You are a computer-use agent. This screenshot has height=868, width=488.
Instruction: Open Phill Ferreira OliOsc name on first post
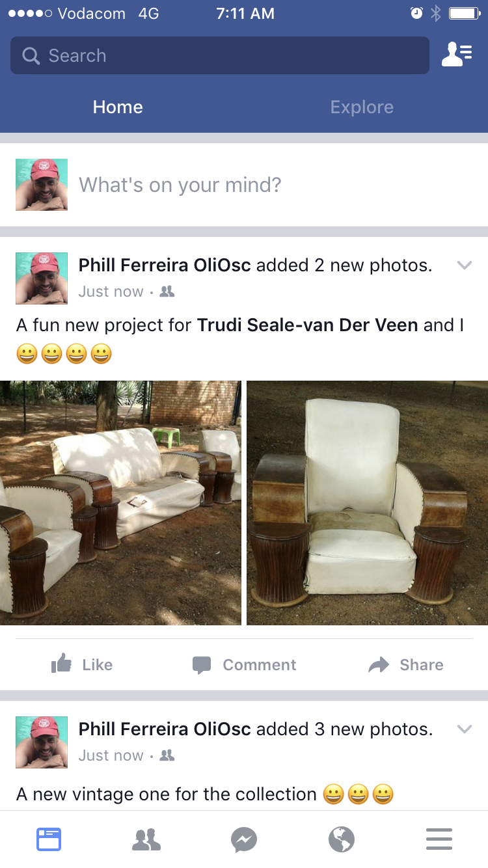click(x=165, y=265)
